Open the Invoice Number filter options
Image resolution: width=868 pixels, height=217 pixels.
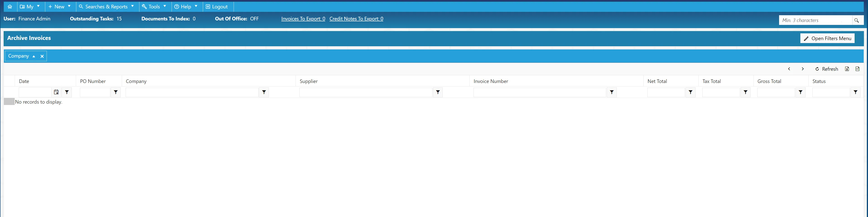[612, 92]
